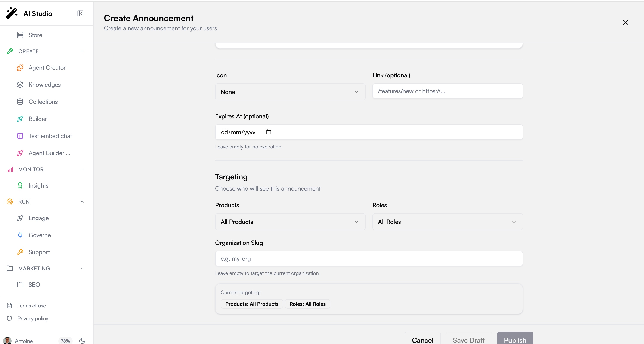Open the Privacy policy link
Image resolution: width=644 pixels, height=344 pixels.
(x=33, y=318)
